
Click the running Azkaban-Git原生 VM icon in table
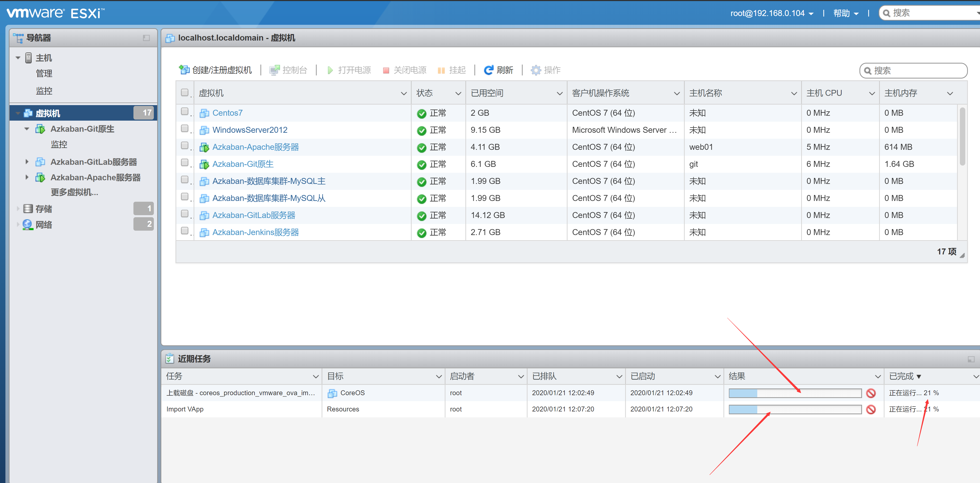point(204,165)
